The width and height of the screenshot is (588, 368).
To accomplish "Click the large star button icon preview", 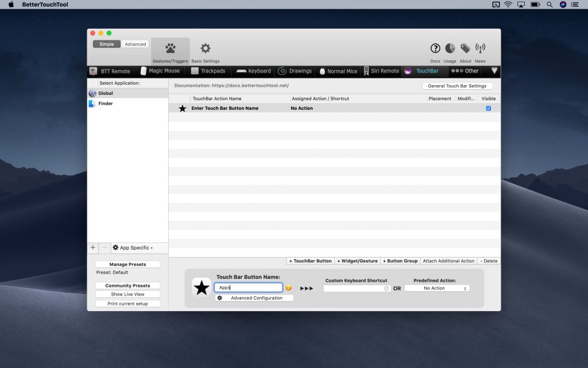I will 202,287.
